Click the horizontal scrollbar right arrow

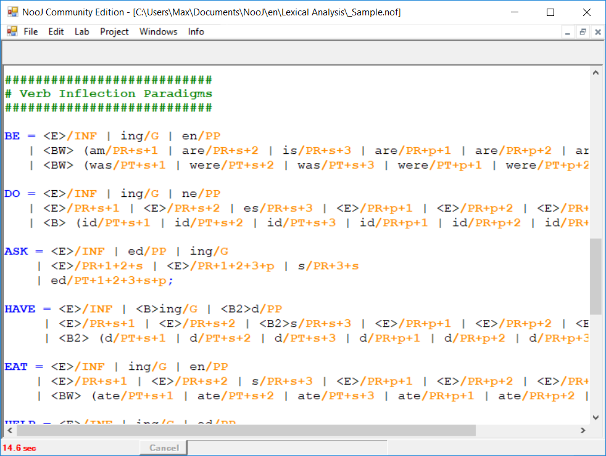click(582, 430)
